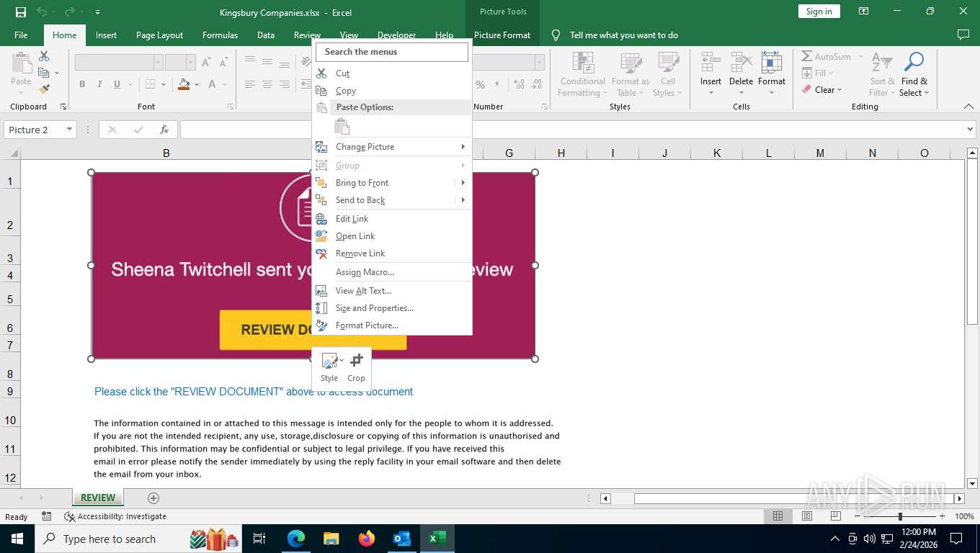Add a new sheet with plus icon
980x553 pixels.
point(153,498)
